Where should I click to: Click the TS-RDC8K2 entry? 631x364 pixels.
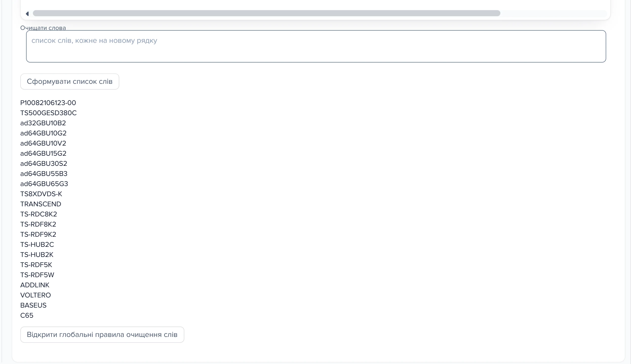pos(38,214)
